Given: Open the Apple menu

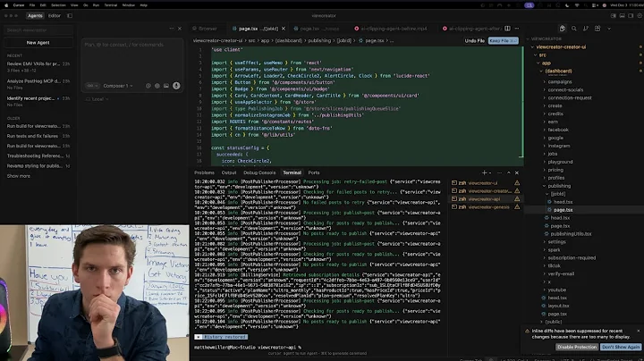Looking at the screenshot, I should click(x=6, y=5).
